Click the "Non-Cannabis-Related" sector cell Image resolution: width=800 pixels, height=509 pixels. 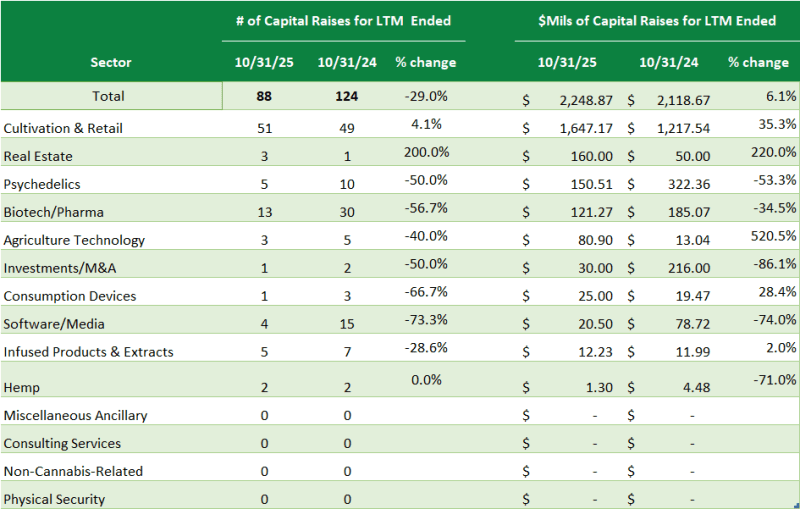pos(73,471)
